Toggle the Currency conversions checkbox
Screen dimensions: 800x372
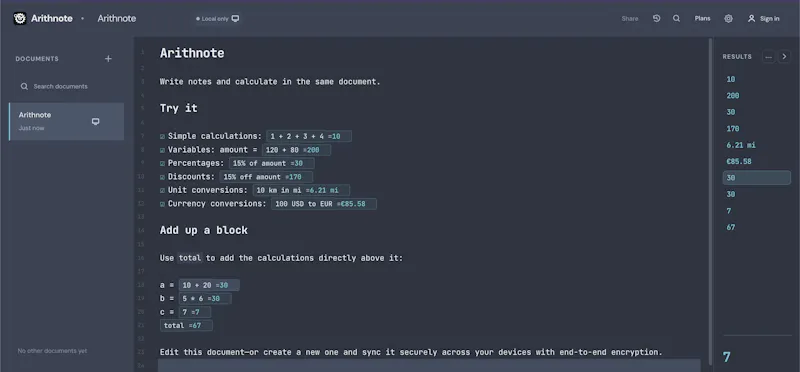coord(162,204)
